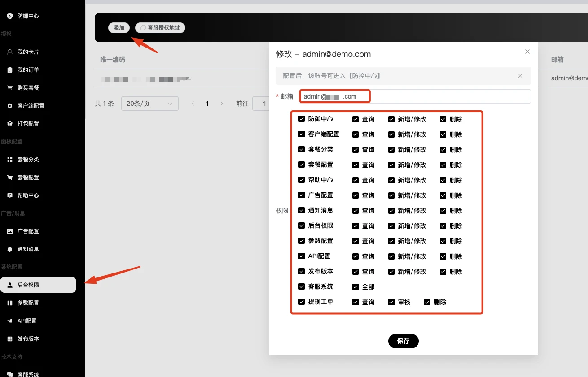Click the 我的卡片 person icon
The image size is (588, 377).
[10, 52]
